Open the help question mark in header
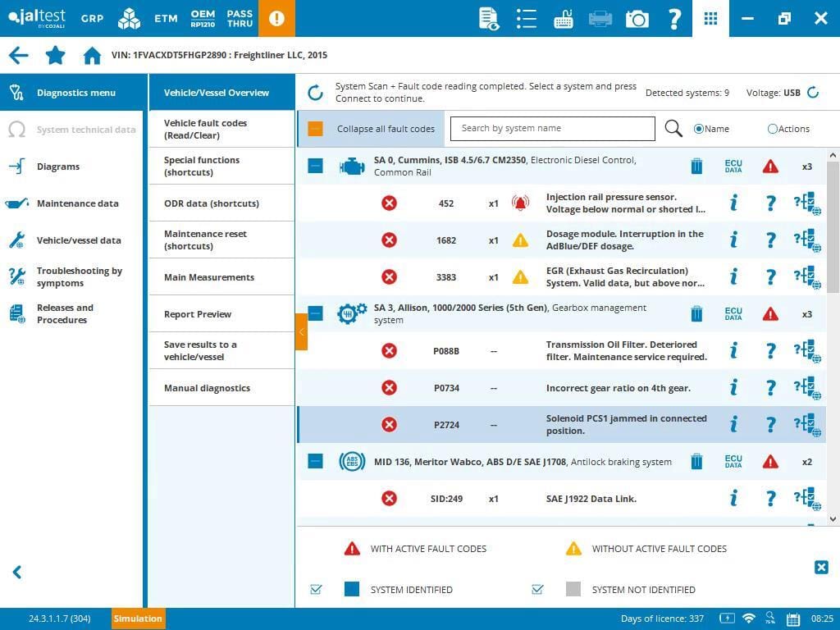 pyautogui.click(x=674, y=19)
